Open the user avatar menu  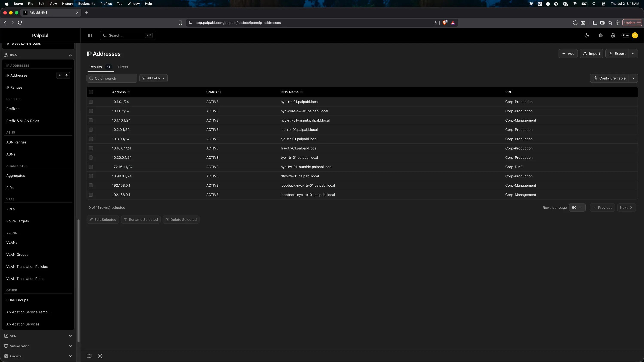pos(635,35)
